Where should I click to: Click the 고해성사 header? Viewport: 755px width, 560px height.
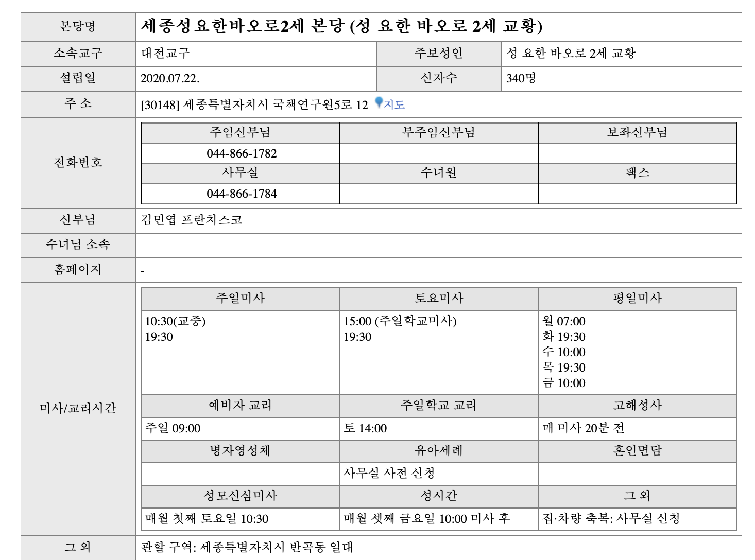638,406
